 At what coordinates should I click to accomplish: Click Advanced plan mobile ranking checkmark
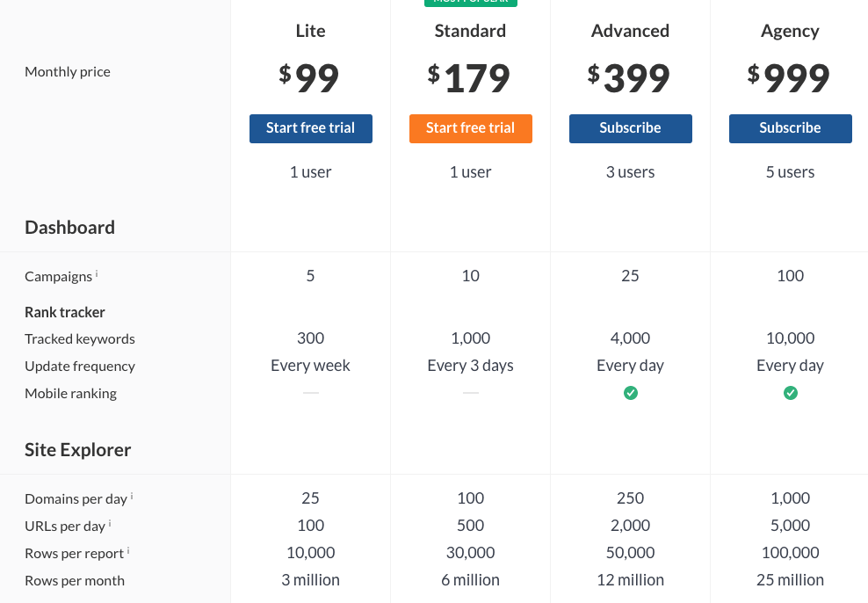click(x=631, y=393)
